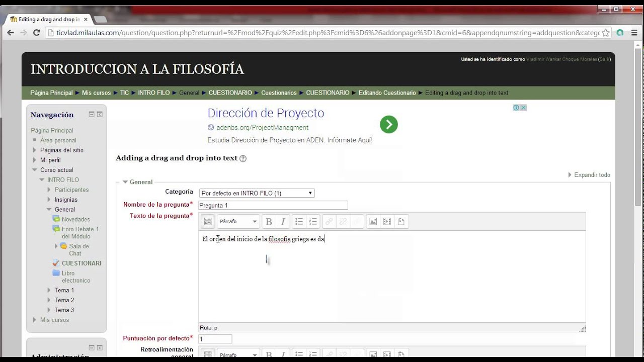This screenshot has height=362, width=644.
Task: Hide the Navegación block
Action: (x=92, y=114)
